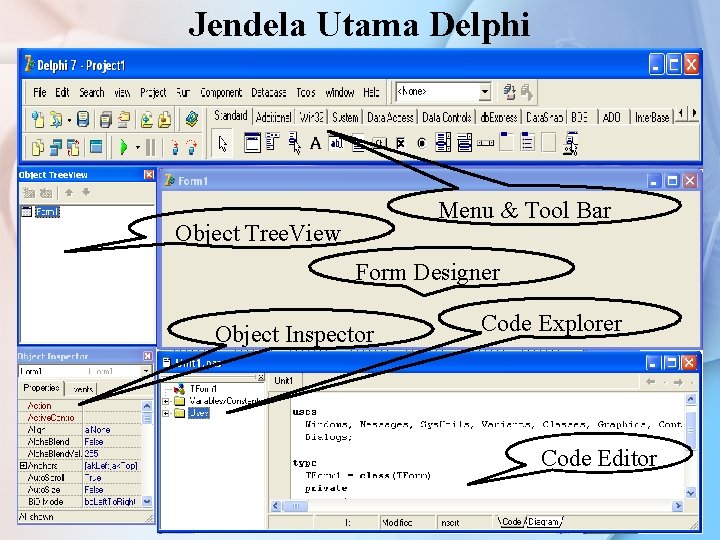Click the New Items toolbar icon
720x540 pixels.
click(38, 119)
